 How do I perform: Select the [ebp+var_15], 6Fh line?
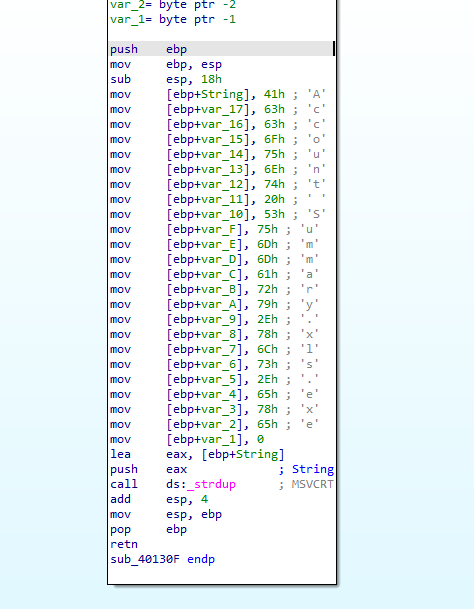[x=218, y=139]
